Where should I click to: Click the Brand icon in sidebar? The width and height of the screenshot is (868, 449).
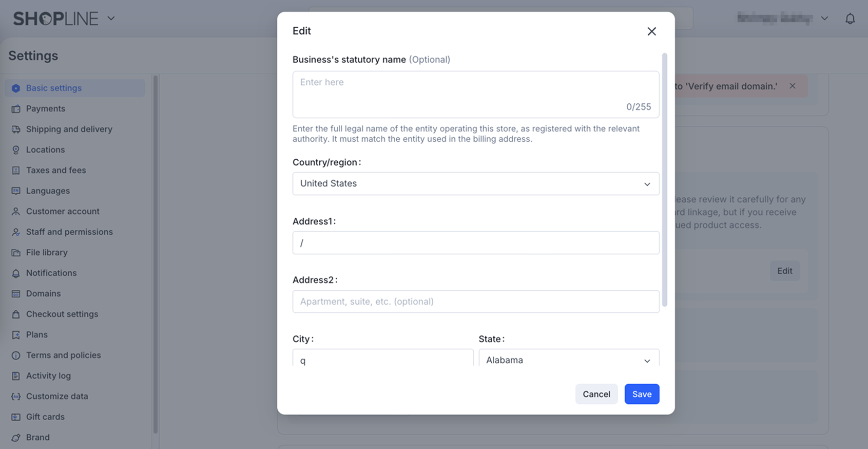click(16, 438)
